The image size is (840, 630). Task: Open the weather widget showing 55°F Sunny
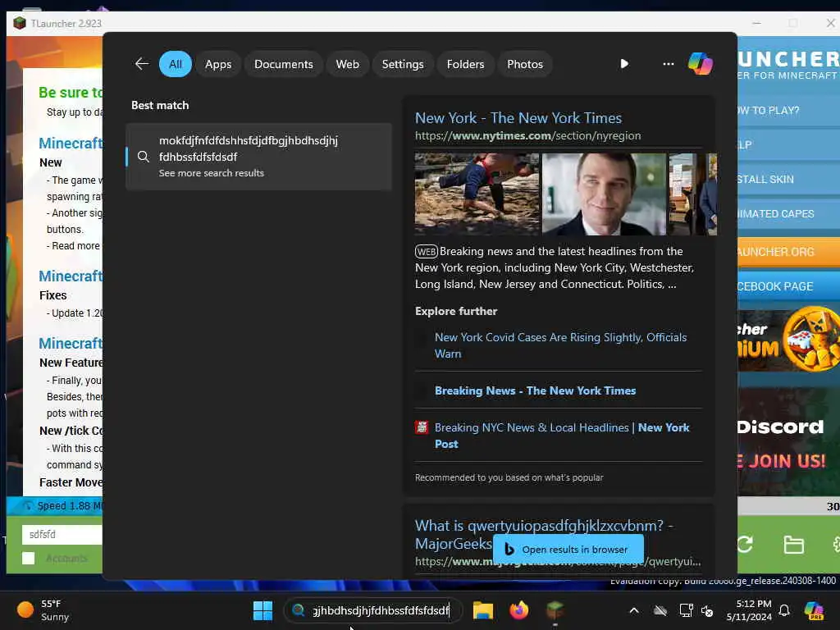(43, 610)
